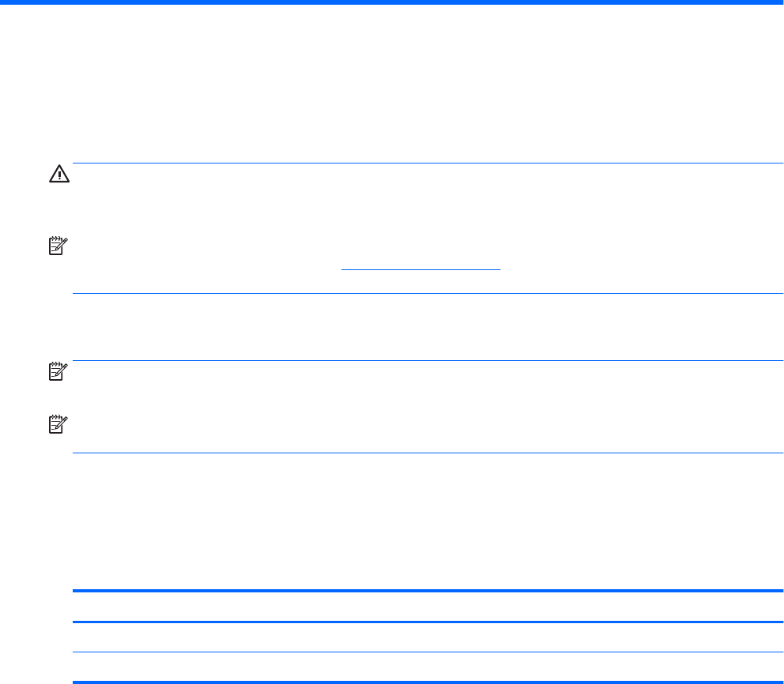784x684 pixels.
Task: Select the second row of the table
Action: point(428,637)
